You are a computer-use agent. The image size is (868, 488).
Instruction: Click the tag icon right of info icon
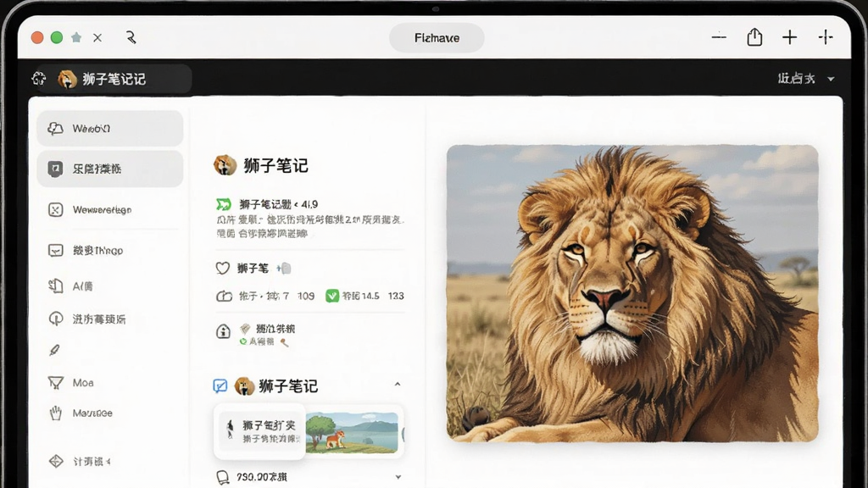[x=245, y=329]
